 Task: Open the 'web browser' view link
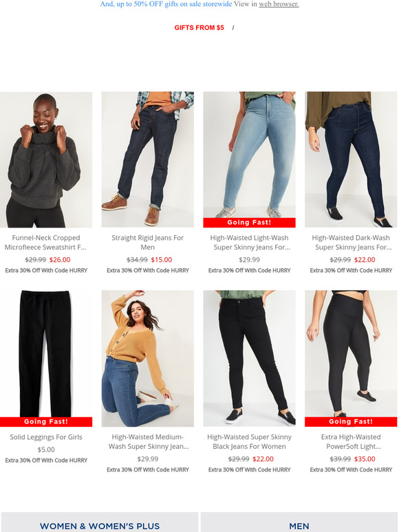tap(279, 4)
